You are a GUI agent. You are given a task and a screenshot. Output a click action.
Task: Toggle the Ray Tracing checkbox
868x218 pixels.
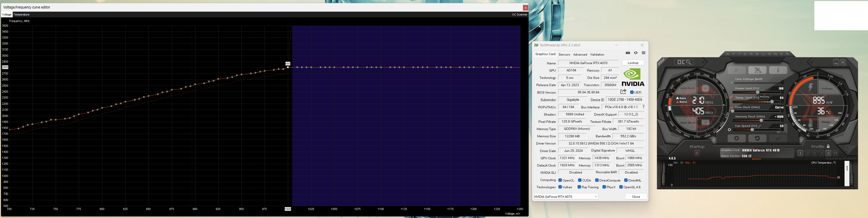(x=579, y=187)
